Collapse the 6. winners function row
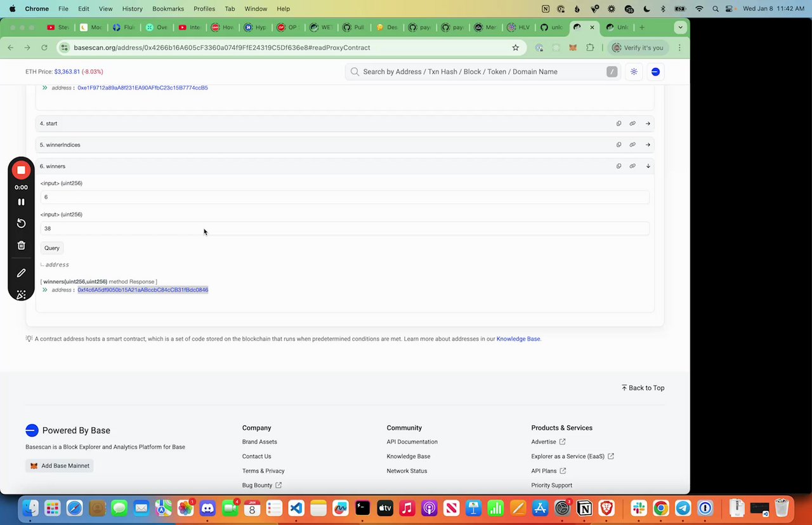 tap(648, 166)
